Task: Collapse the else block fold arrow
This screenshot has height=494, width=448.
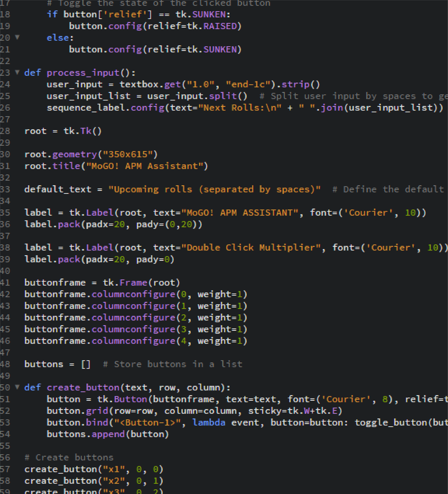Action: tap(17, 37)
